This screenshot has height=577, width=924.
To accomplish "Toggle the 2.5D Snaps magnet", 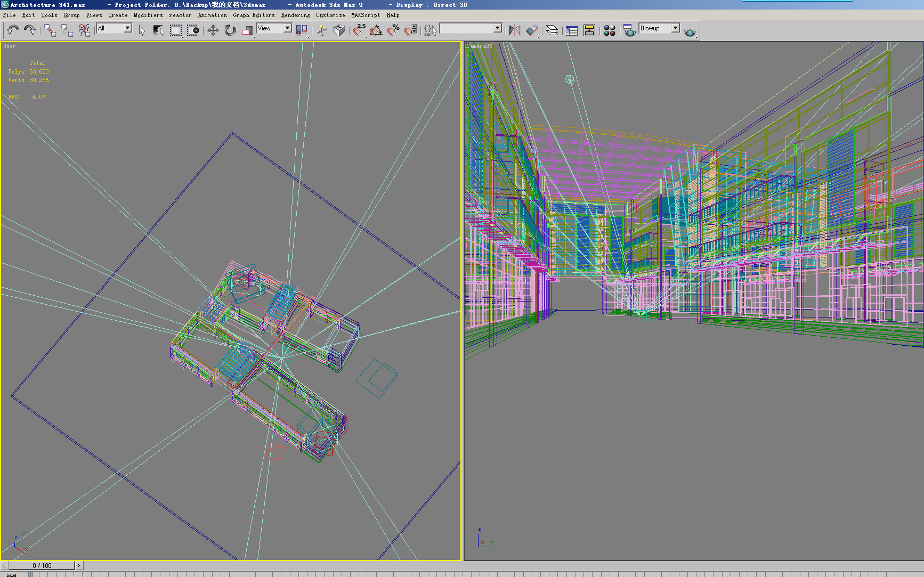I will [359, 30].
